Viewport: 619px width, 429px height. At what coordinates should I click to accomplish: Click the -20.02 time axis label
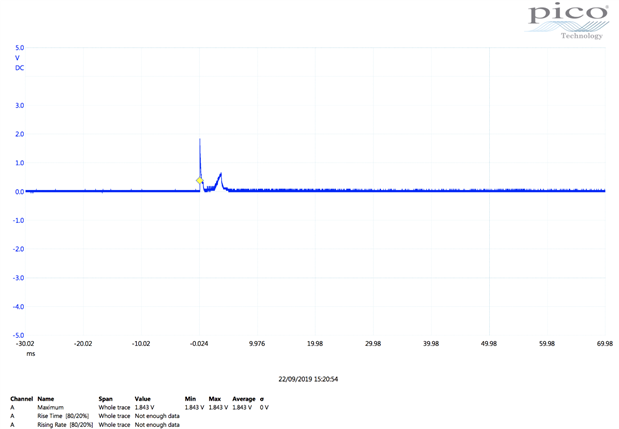click(x=83, y=344)
